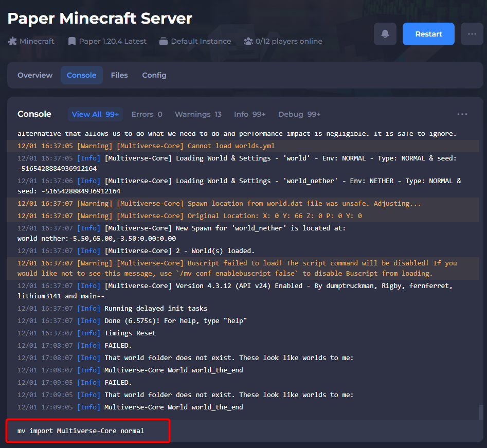Click the notification bell icon

pyautogui.click(x=385, y=34)
